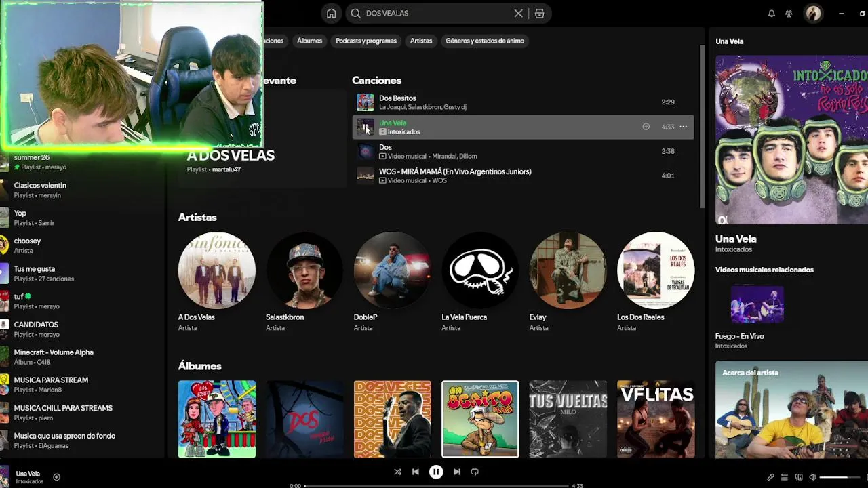Viewport: 868px width, 488px height.
Task: Open connect to device icon
Action: pyautogui.click(x=799, y=477)
